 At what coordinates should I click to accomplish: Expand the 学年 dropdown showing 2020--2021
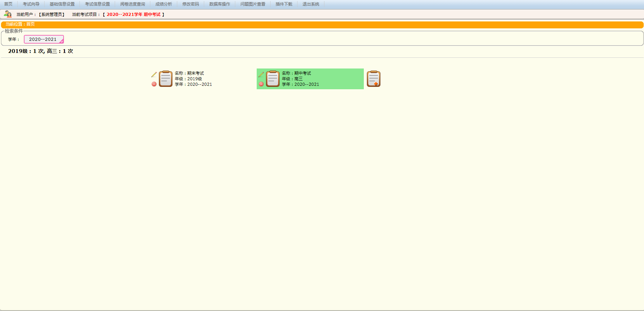click(x=44, y=39)
